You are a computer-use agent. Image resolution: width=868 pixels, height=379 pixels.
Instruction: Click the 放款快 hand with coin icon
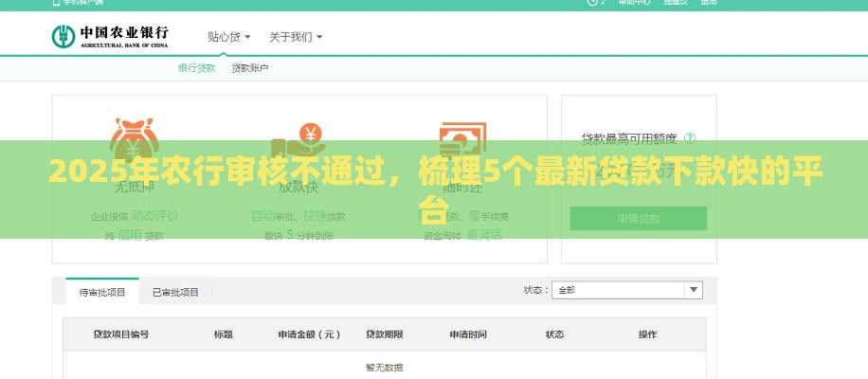point(298,141)
